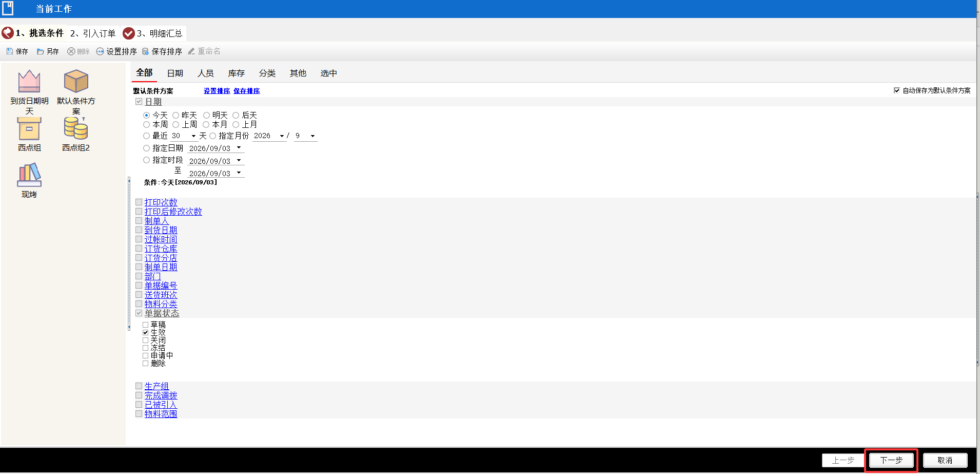Screen dimensions: 980x474
Task: Enable the 打印后修改次数 checkbox
Action: [x=139, y=211]
